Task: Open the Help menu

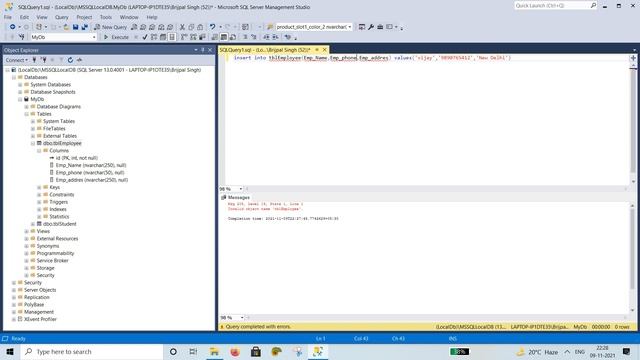Action: point(152,17)
